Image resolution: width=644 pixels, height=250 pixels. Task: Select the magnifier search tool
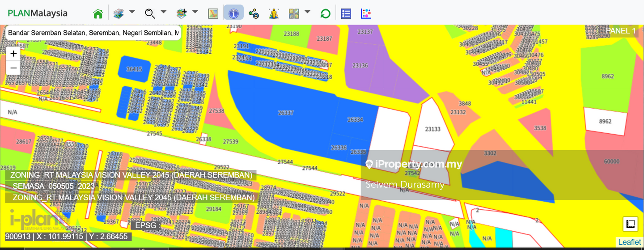150,13
